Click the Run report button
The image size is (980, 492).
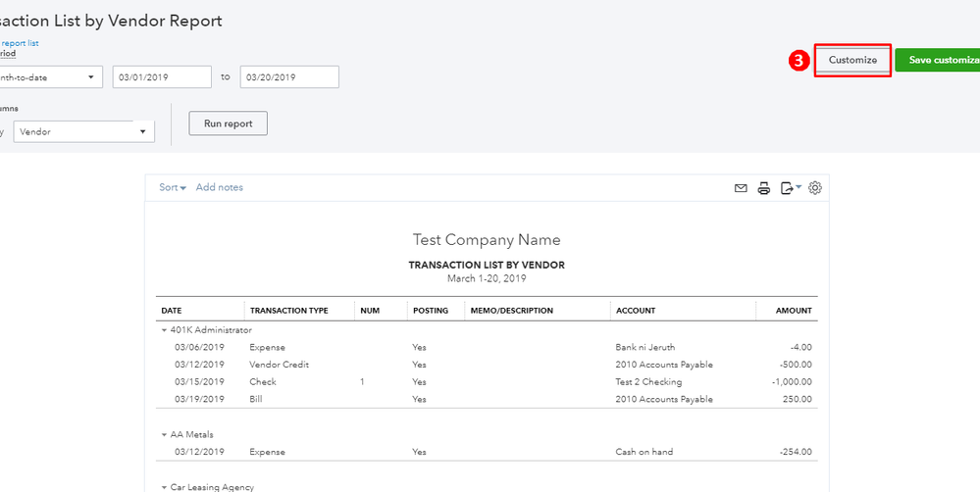pyautogui.click(x=228, y=123)
